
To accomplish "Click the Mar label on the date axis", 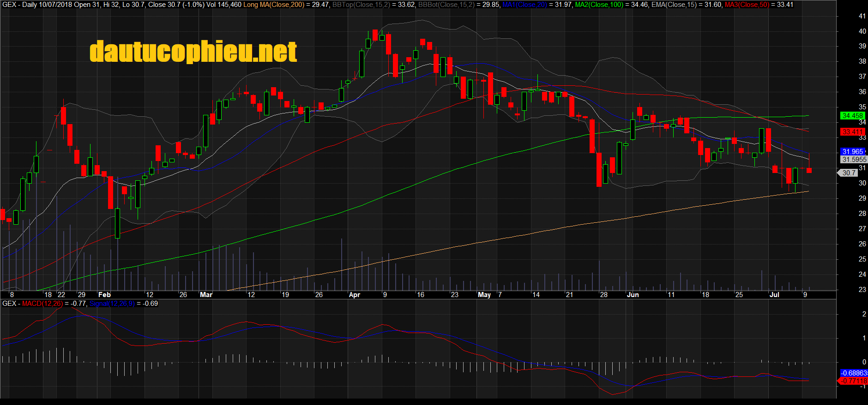I will 206,294.
